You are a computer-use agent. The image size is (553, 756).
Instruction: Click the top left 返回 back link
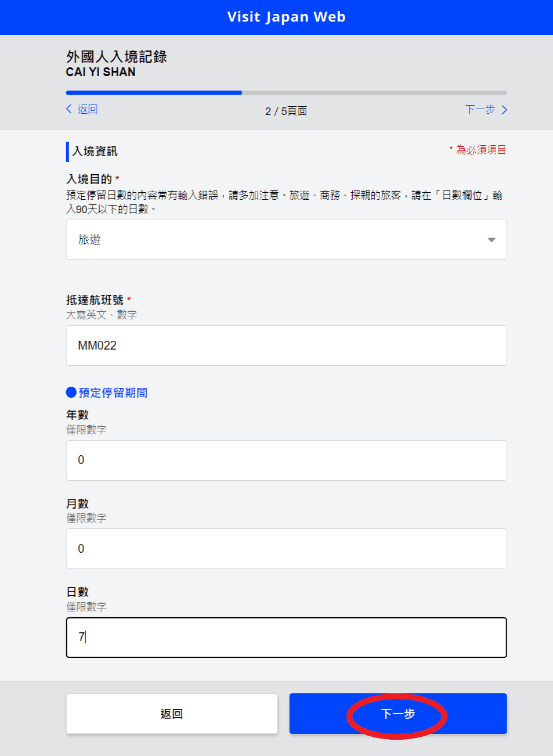[x=82, y=109]
